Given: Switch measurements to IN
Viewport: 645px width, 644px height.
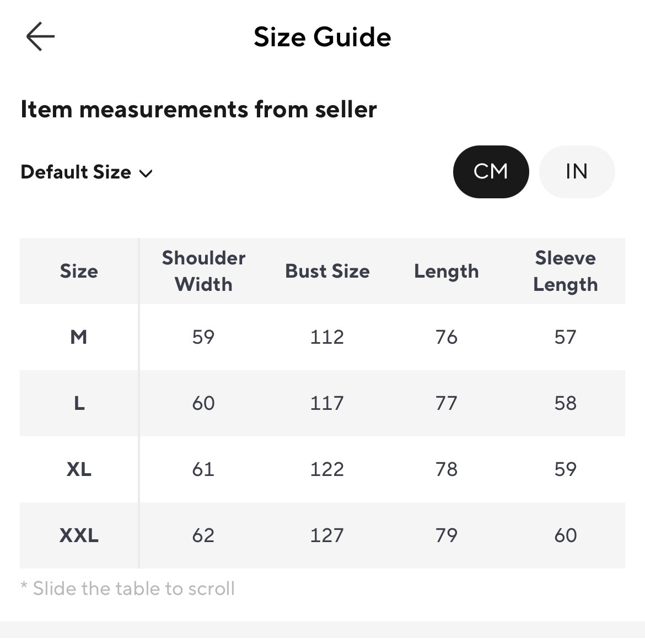Looking at the screenshot, I should pyautogui.click(x=577, y=172).
